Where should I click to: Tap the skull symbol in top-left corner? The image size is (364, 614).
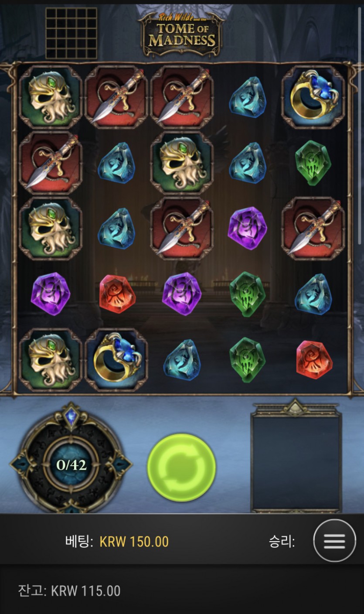click(51, 97)
